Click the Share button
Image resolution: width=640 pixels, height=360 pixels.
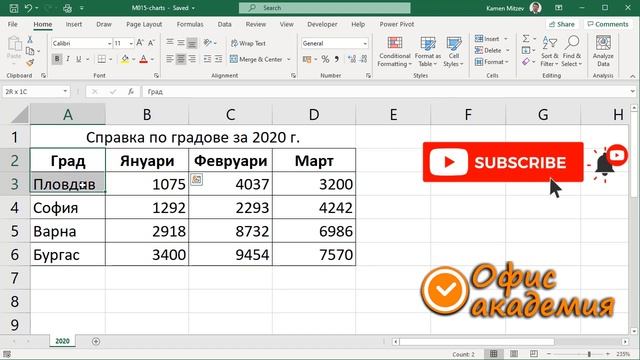pyautogui.click(x=562, y=24)
